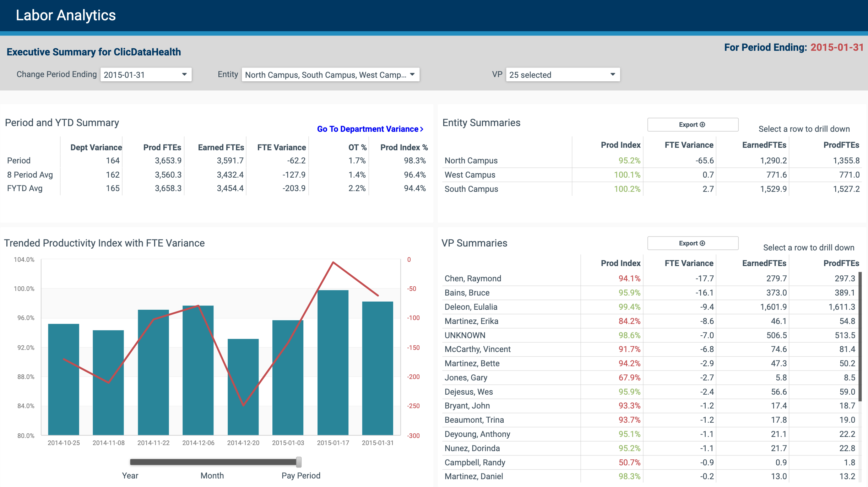Click Prod Index header in Entity Summaries
The image size is (868, 487).
[620, 145]
